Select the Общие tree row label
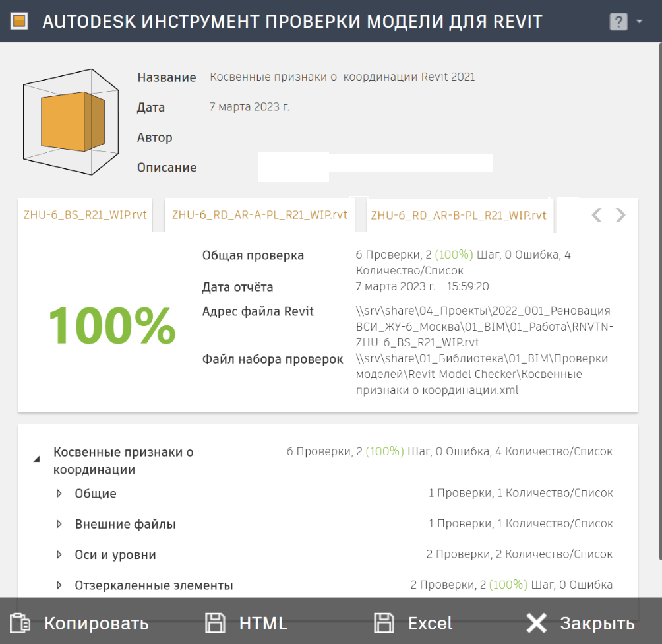Image resolution: width=662 pixels, height=644 pixels. [96, 493]
